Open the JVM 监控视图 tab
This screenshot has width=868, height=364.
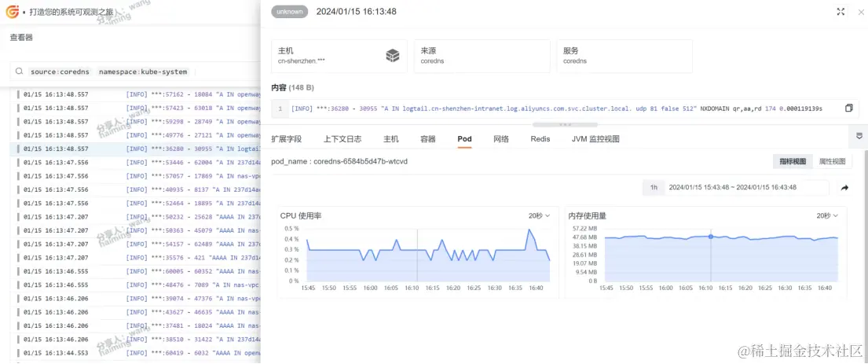[595, 139]
